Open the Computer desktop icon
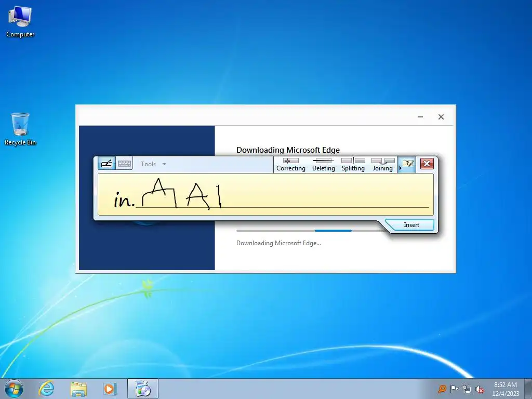 click(20, 22)
